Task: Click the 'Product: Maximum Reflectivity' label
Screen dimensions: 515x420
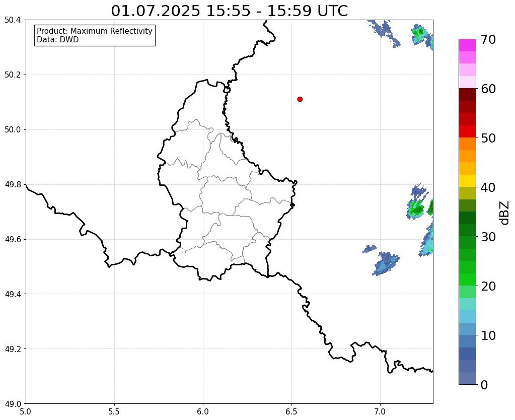Action: (95, 31)
